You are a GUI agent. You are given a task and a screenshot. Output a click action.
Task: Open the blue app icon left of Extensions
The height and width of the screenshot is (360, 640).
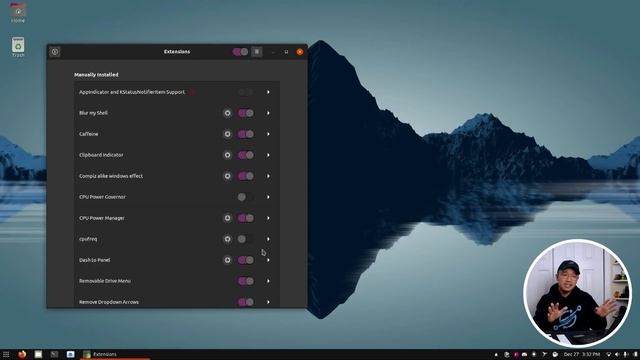[x=70, y=354]
